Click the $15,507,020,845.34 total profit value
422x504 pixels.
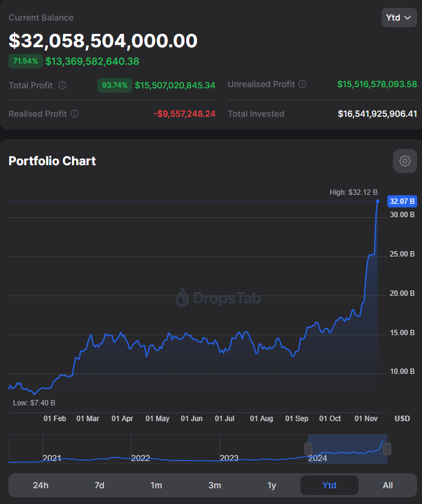click(x=175, y=85)
